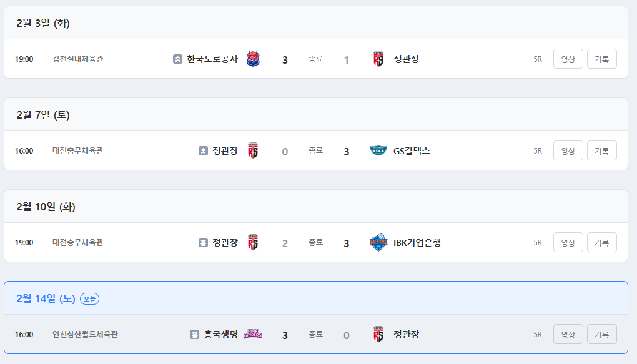This screenshot has width=637, height=364.
Task: Open 기록 for the Feb 3 match
Action: 601,59
